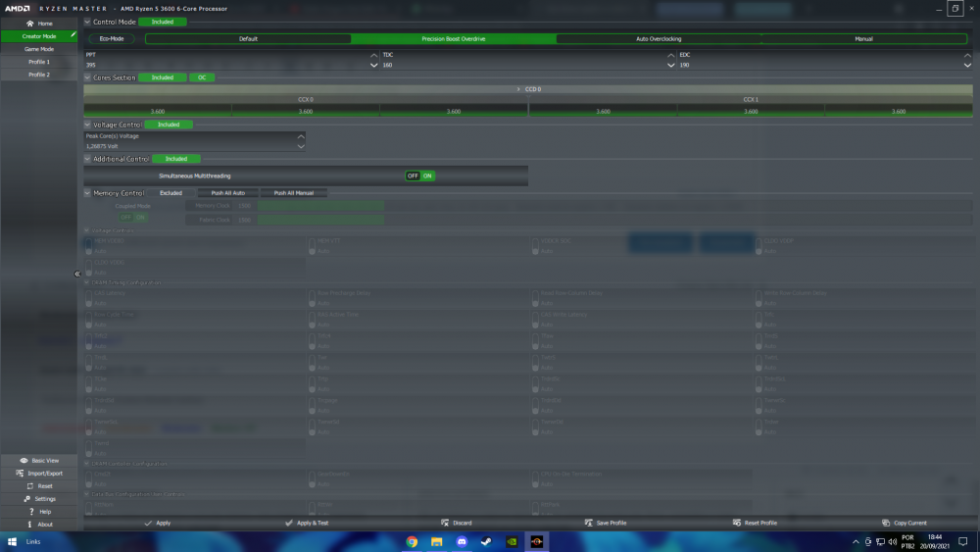Viewport: 980px width, 552px height.
Task: Click the Reset icon in left sidebar
Action: [x=30, y=485]
